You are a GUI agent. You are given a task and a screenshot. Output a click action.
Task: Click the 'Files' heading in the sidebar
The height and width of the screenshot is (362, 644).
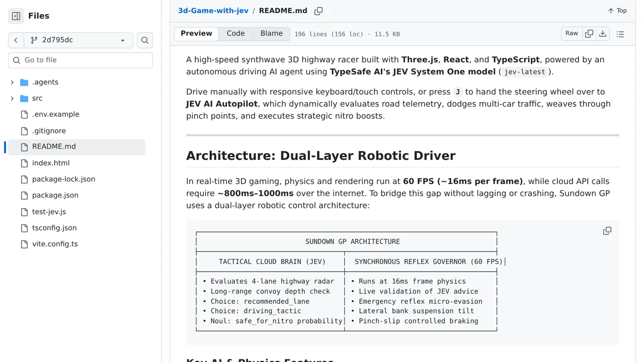pyautogui.click(x=39, y=16)
